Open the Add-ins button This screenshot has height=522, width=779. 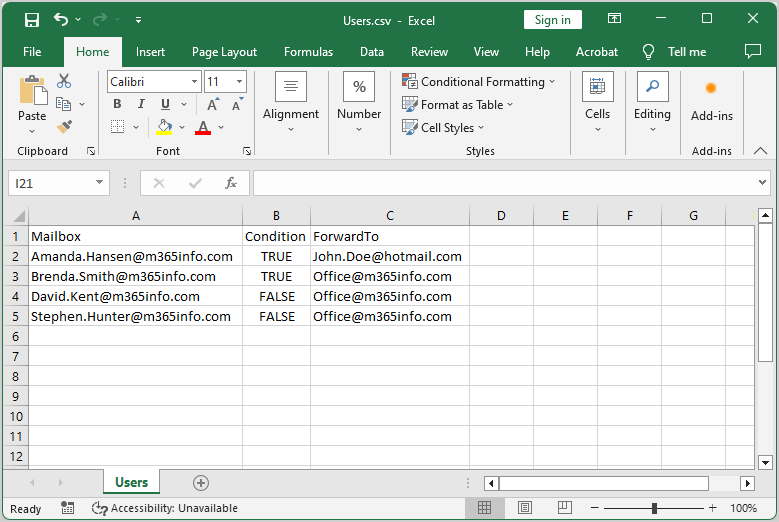click(x=711, y=102)
